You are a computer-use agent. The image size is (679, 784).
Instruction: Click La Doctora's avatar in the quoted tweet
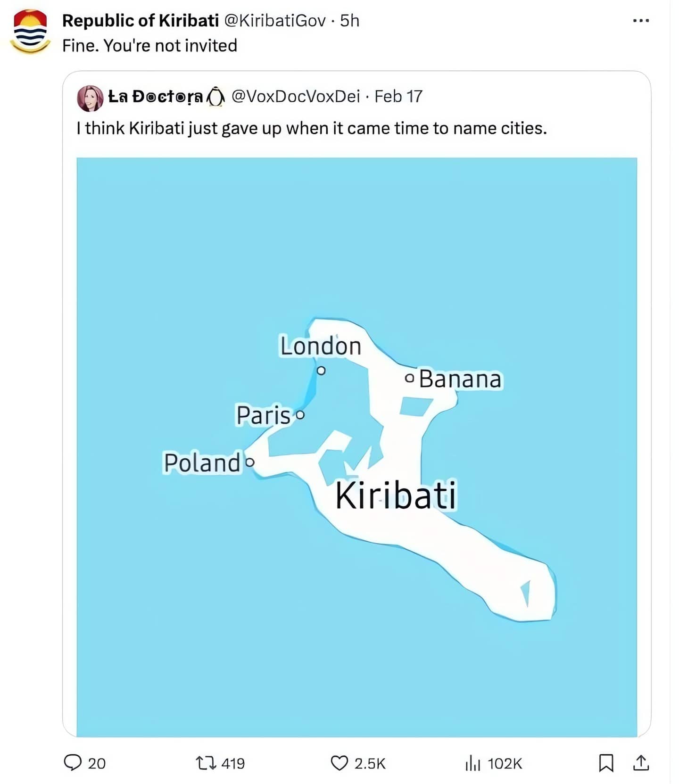[x=91, y=98]
